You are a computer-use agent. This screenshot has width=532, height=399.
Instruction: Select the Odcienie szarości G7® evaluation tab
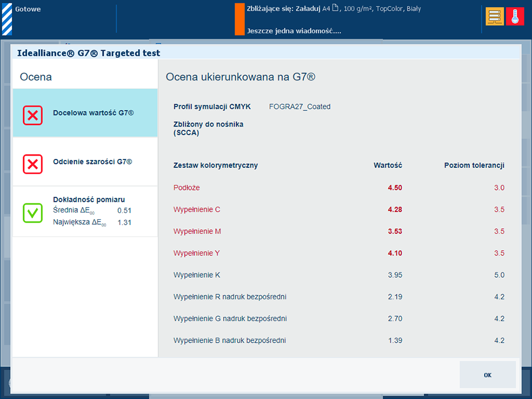pyautogui.click(x=85, y=162)
